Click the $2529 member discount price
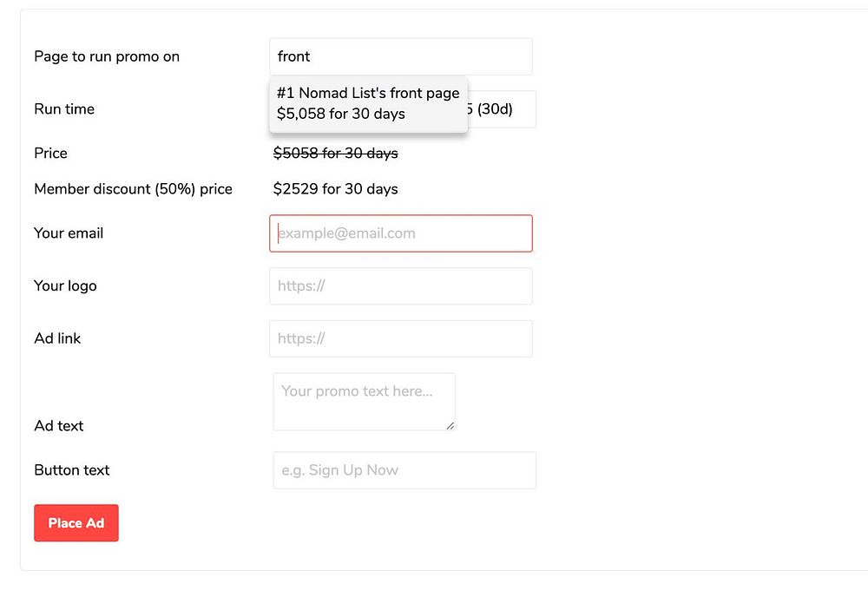The width and height of the screenshot is (868, 590). click(x=335, y=189)
